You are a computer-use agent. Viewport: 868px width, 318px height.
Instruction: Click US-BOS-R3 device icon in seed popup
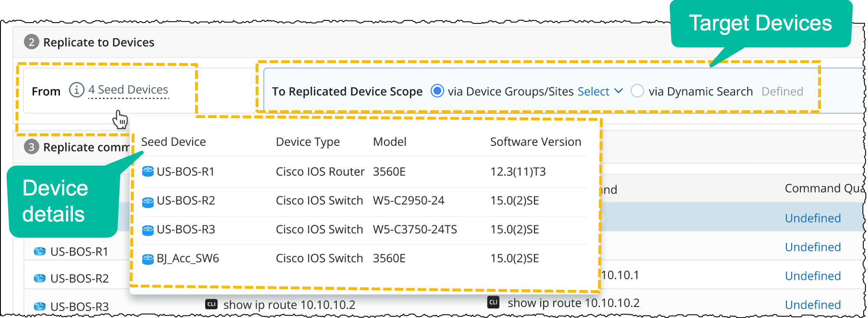[x=148, y=230]
